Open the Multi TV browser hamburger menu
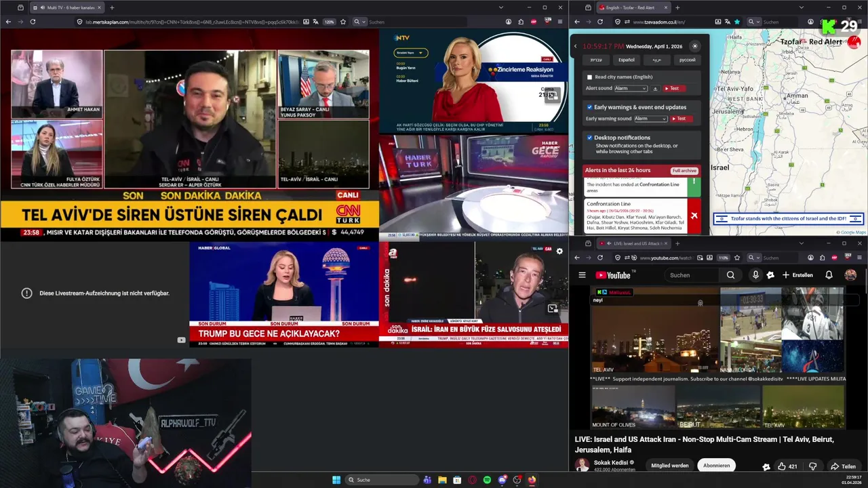The height and width of the screenshot is (488, 868). pyautogui.click(x=560, y=22)
